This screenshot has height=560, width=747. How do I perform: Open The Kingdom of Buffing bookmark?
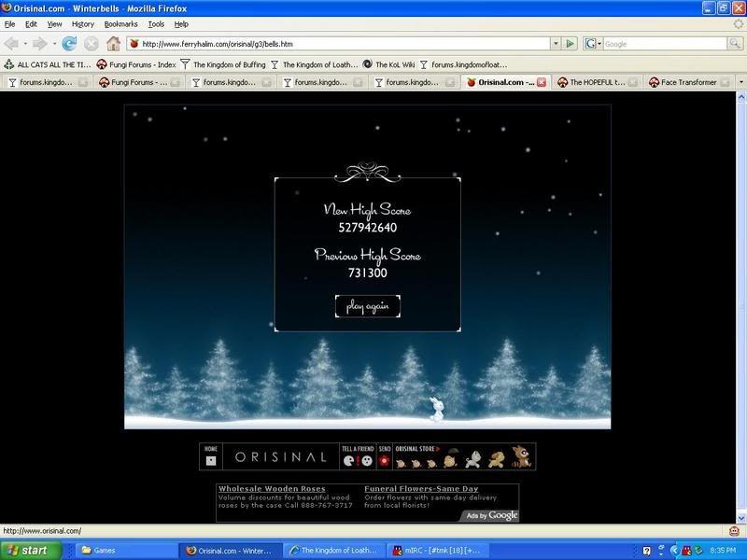coord(223,64)
